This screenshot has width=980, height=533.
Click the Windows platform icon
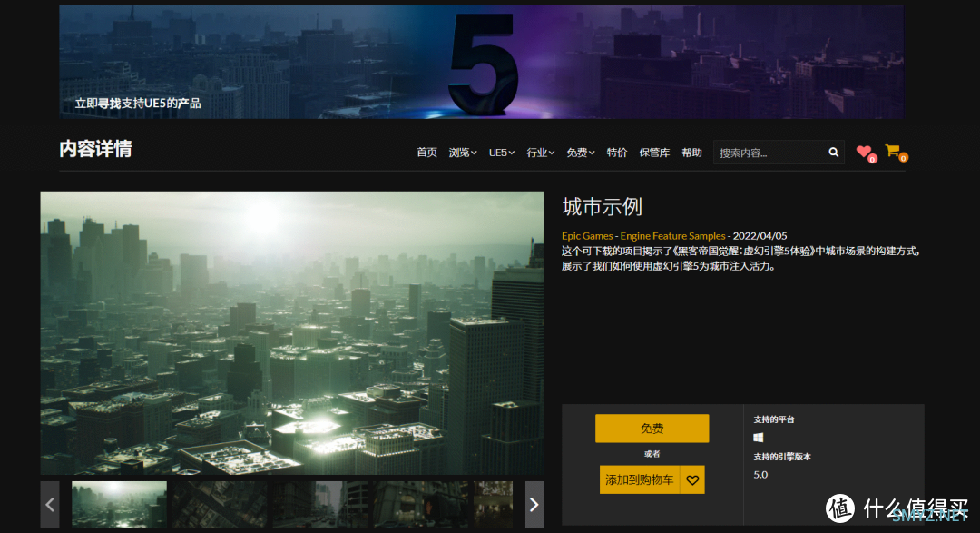[x=758, y=438]
